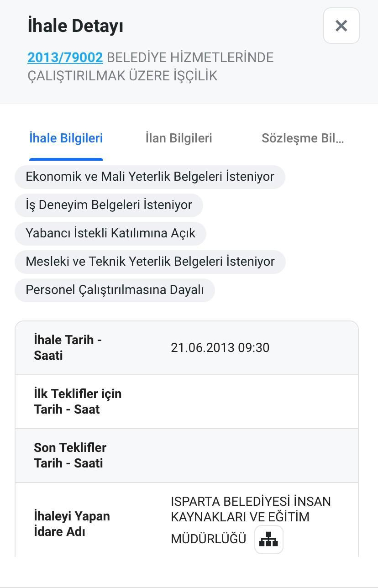
Task: Click the BELEDİYE HİZMETLERİNDE tender title text
Action: pyautogui.click(x=190, y=58)
